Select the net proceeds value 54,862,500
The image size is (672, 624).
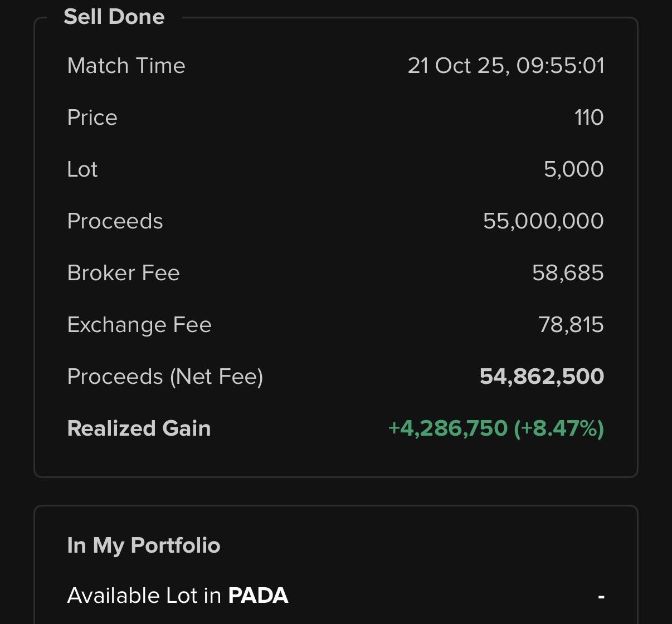coord(542,377)
